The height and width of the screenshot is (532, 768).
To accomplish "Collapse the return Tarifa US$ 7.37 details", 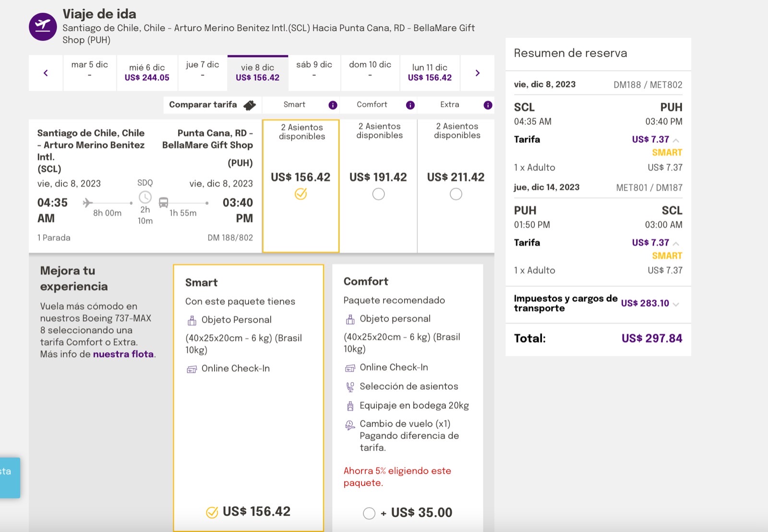I will pyautogui.click(x=676, y=243).
